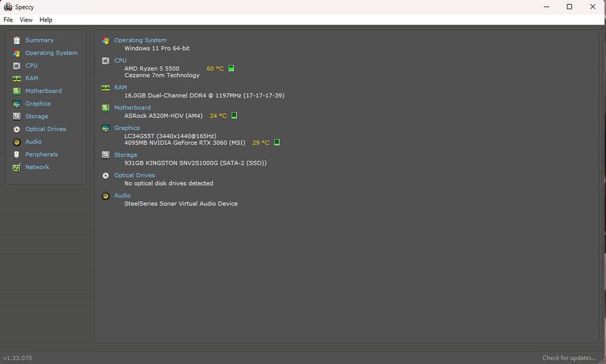Click the Windows flag icon beside Operating System heading

coord(105,40)
